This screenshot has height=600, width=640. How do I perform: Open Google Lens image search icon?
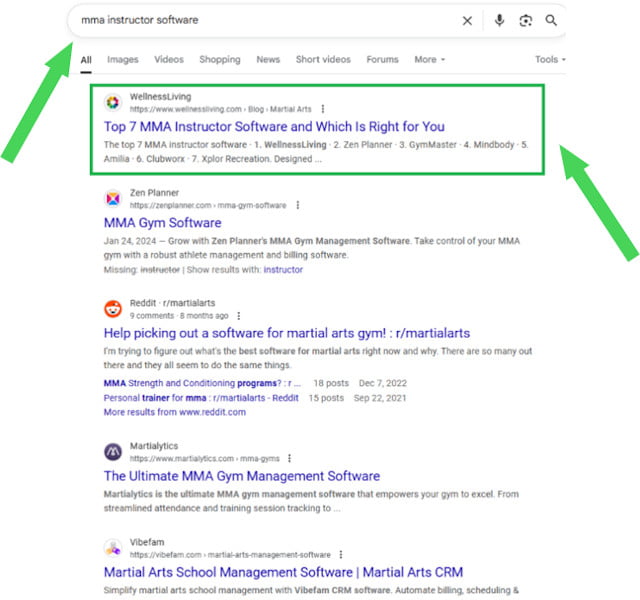[525, 20]
